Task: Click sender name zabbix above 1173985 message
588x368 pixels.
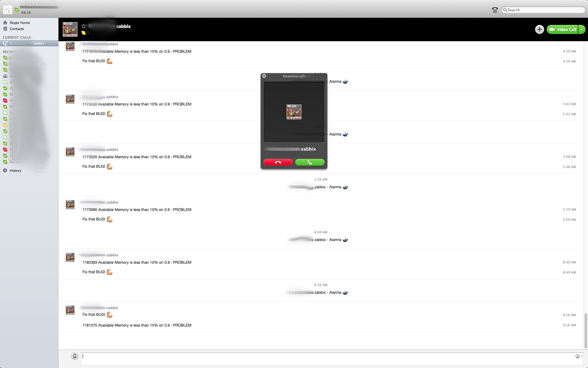Action: click(112, 202)
